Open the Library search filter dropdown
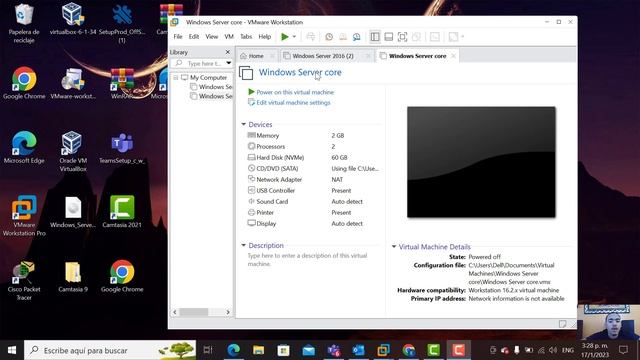The width and height of the screenshot is (640, 360). [x=229, y=64]
